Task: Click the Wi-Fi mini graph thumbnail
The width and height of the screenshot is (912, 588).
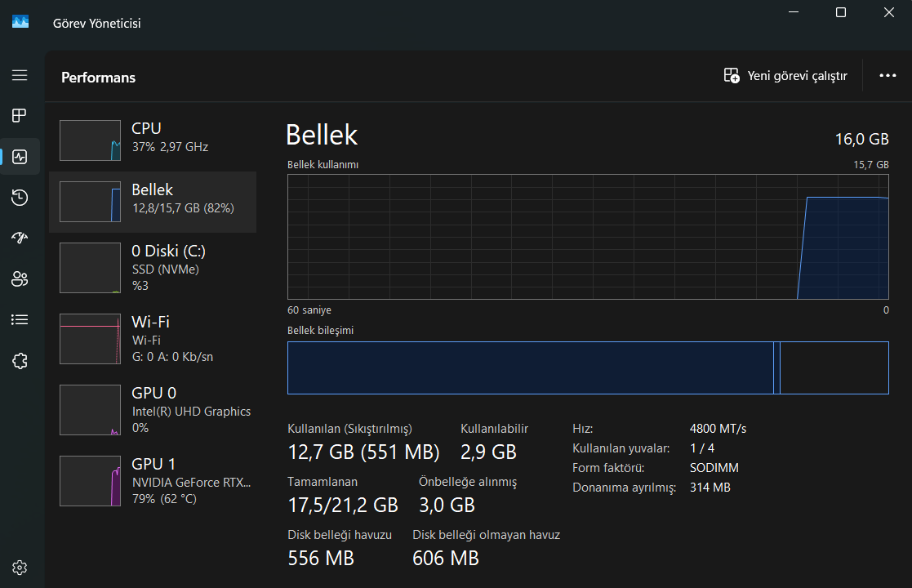Action: pos(90,339)
